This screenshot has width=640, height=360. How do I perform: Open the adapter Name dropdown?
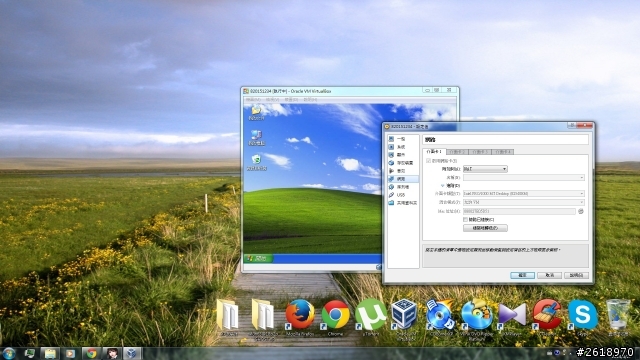[524, 178]
